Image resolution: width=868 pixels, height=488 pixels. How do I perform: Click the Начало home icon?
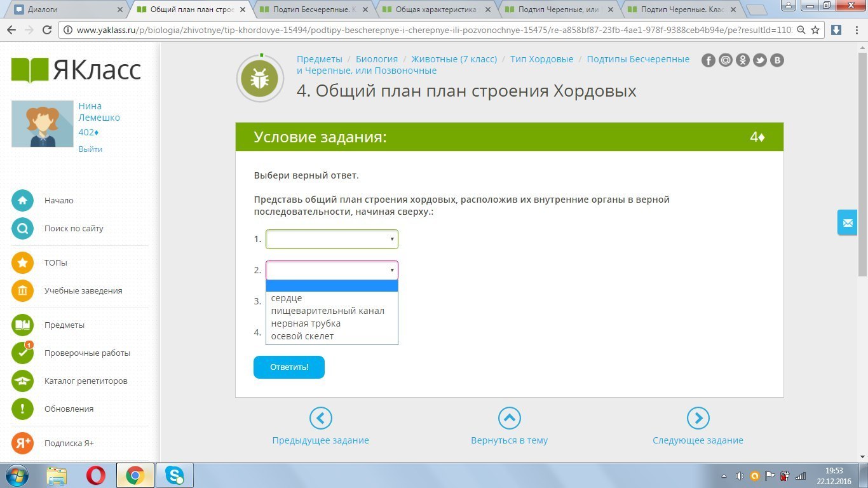(22, 201)
